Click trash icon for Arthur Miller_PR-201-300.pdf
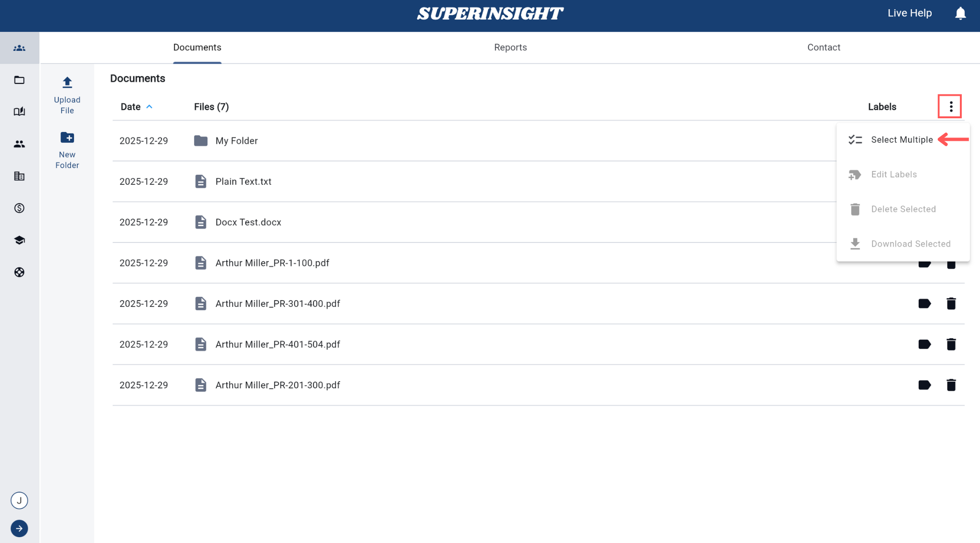The height and width of the screenshot is (543, 980). click(951, 385)
